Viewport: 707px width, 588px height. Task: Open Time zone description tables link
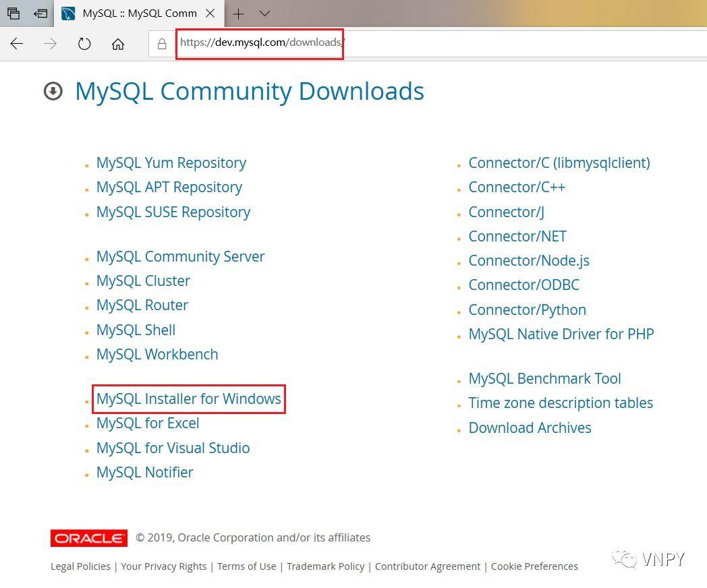click(561, 403)
